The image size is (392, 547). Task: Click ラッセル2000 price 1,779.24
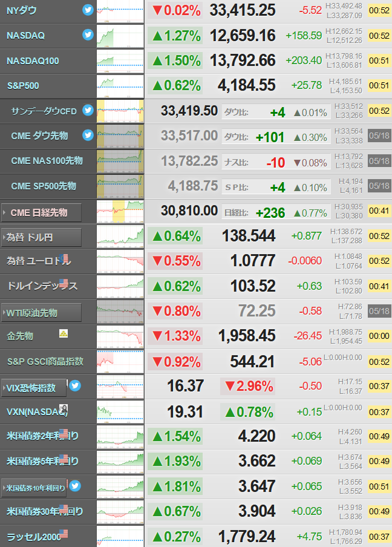(247, 537)
